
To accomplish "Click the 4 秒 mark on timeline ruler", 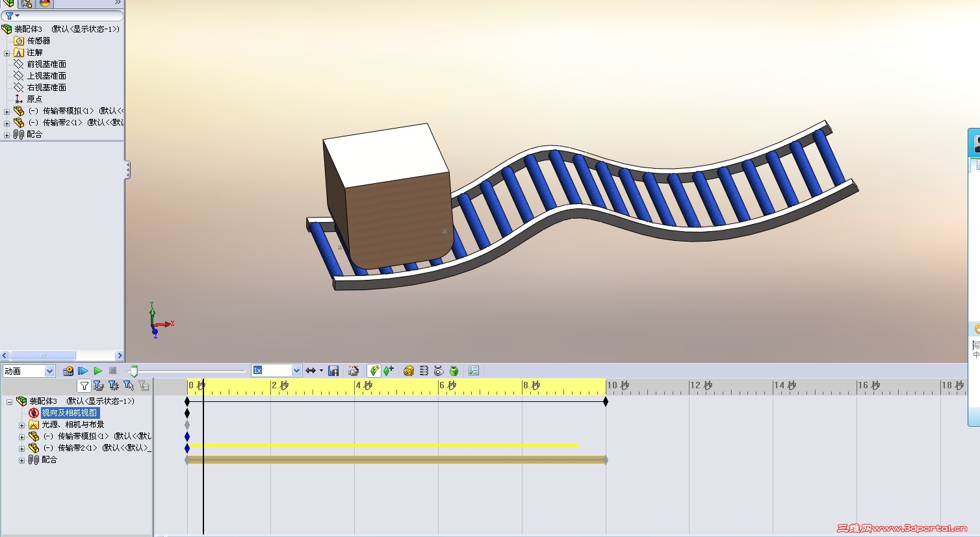I will pos(364,386).
